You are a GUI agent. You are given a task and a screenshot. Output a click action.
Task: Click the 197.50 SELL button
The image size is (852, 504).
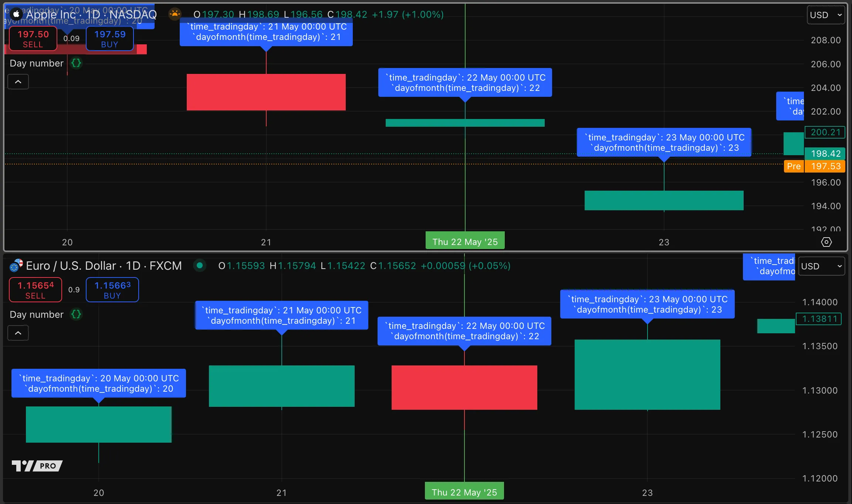(33, 39)
